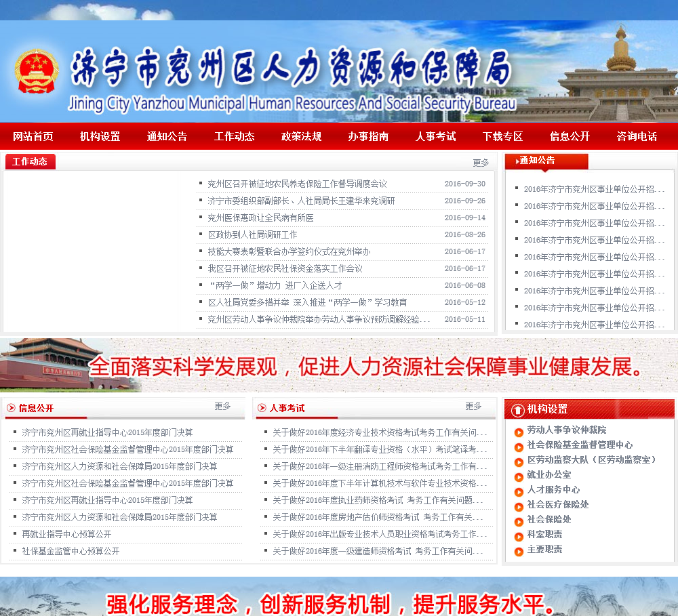Image resolution: width=678 pixels, height=616 pixels.
Task: Open the 网站首页 navigation item
Action: click(x=33, y=137)
